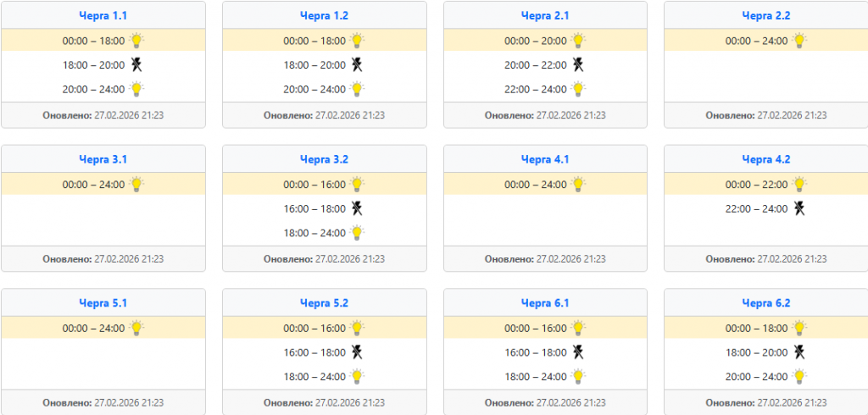Click the outage icon for Черга 6.2 18:00–20:00
The image size is (868, 415).
tap(799, 352)
